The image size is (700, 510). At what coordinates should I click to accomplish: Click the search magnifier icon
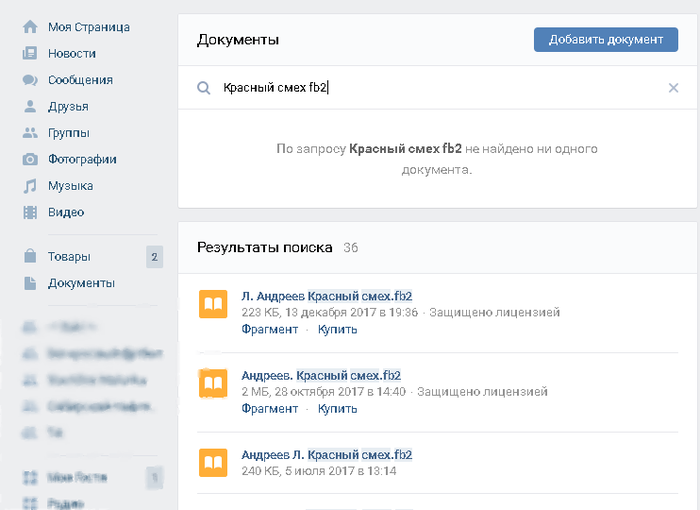point(204,88)
